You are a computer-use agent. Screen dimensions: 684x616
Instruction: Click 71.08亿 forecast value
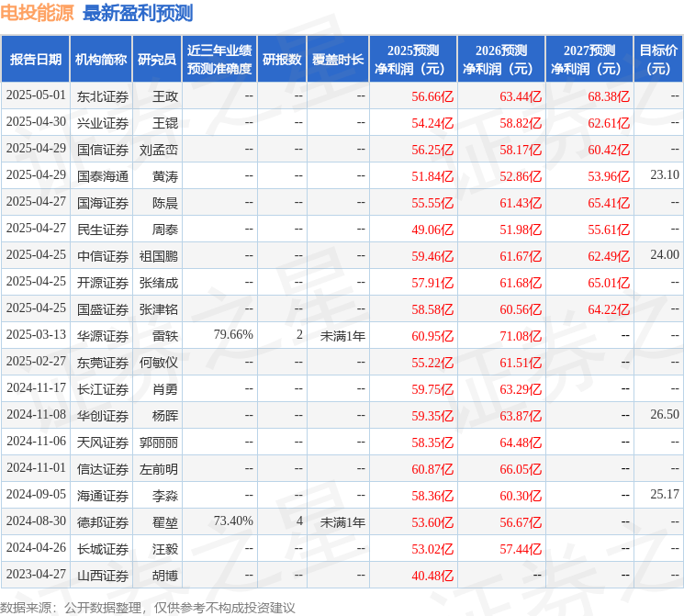coord(521,336)
